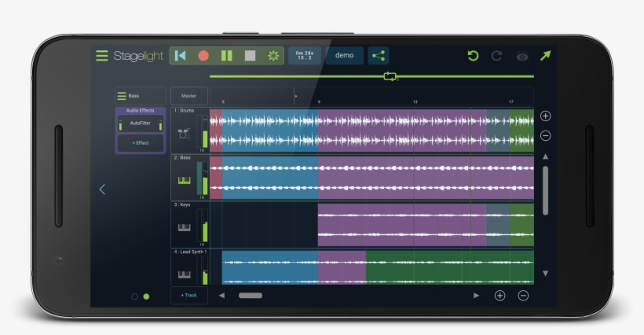This screenshot has height=335, width=644.
Task: Select the Master tab
Action: point(188,96)
